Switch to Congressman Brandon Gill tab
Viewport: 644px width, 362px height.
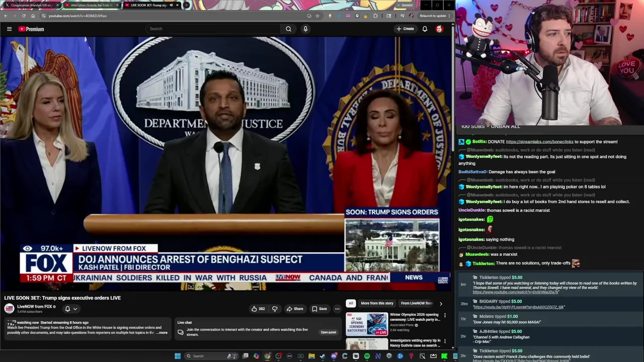31,5
